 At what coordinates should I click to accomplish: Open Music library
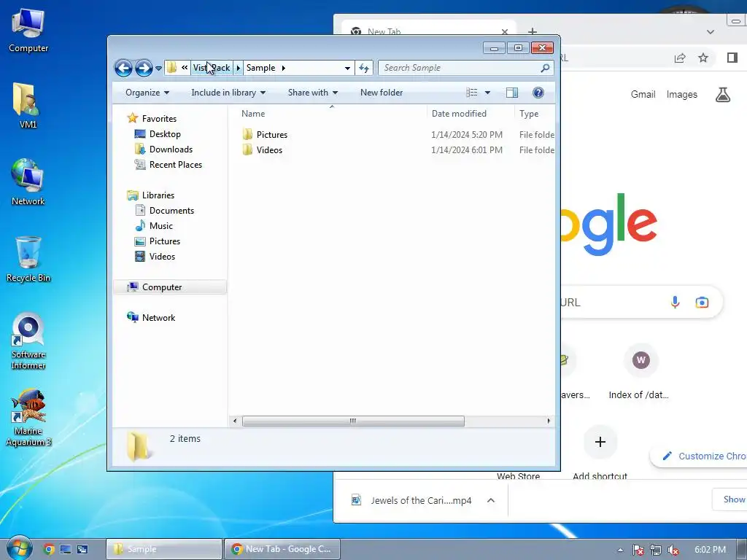pos(161,226)
